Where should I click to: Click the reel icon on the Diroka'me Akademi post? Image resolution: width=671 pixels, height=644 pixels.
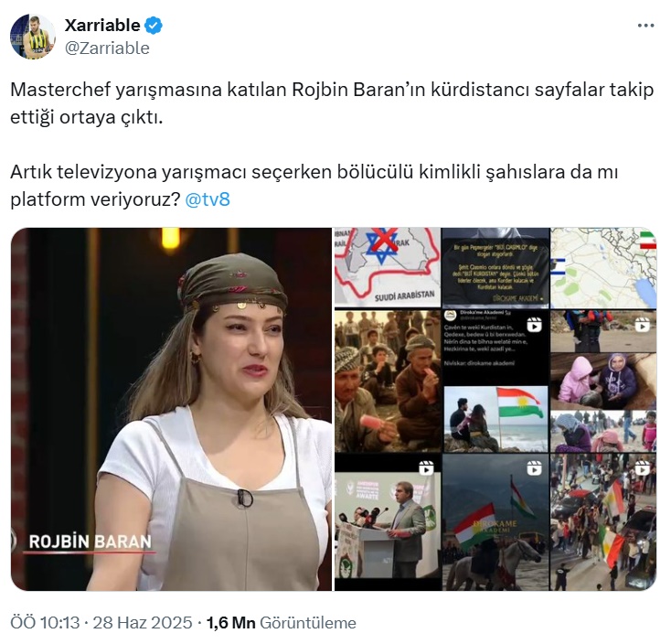[x=534, y=325]
